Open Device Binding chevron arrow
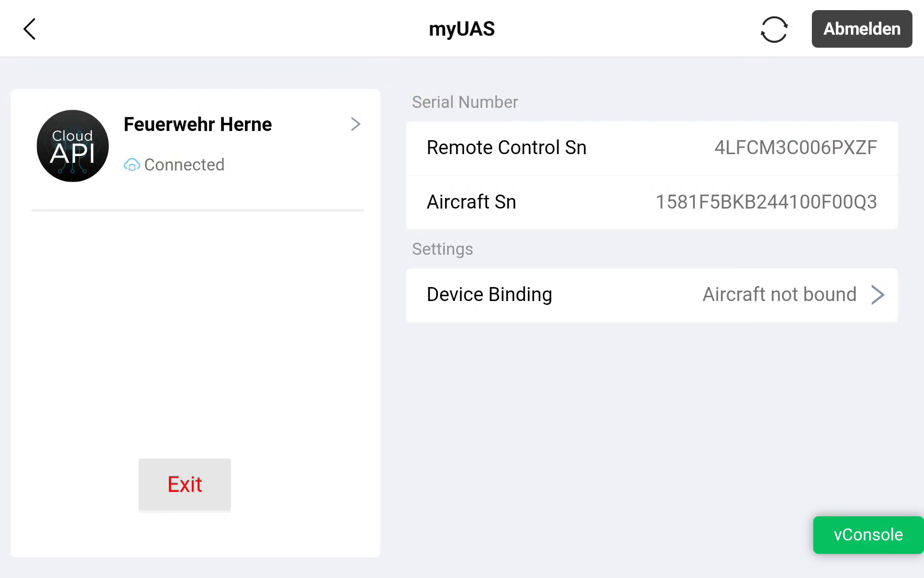The height and width of the screenshot is (578, 924). click(x=877, y=295)
